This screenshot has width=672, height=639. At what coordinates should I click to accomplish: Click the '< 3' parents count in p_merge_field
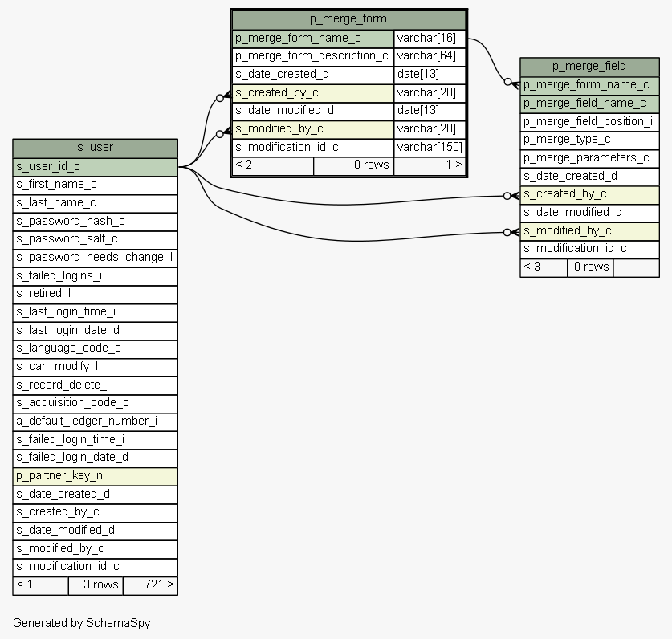pyautogui.click(x=544, y=267)
